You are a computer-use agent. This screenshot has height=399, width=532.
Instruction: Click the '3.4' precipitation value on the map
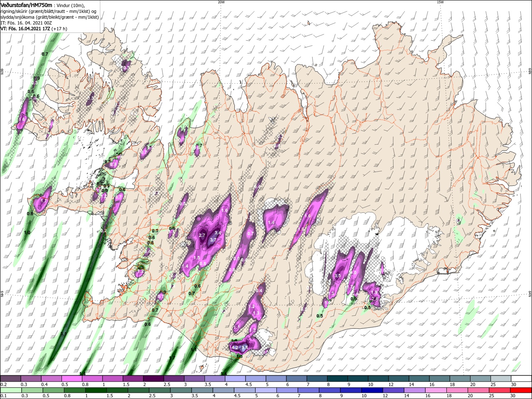(x=217, y=233)
